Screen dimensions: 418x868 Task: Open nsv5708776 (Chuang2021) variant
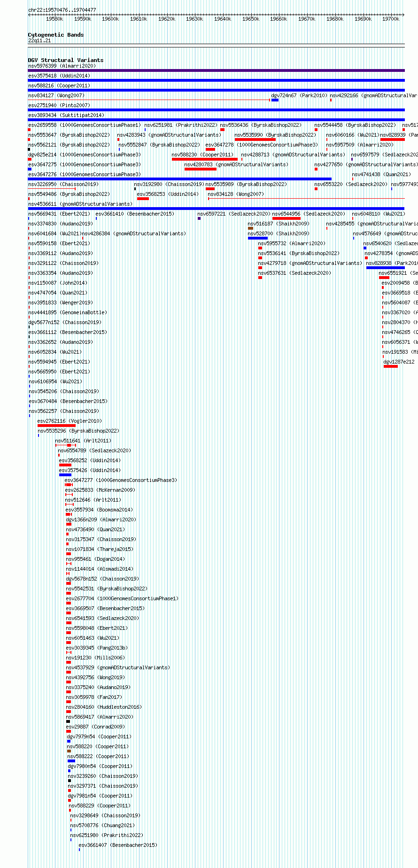[102, 825]
